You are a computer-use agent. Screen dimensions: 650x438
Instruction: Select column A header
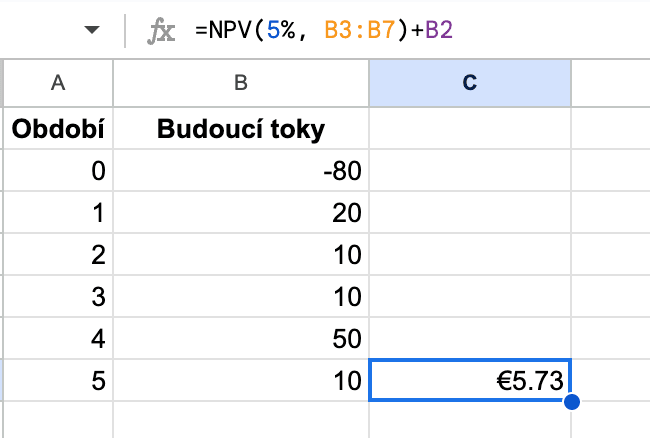(x=57, y=84)
